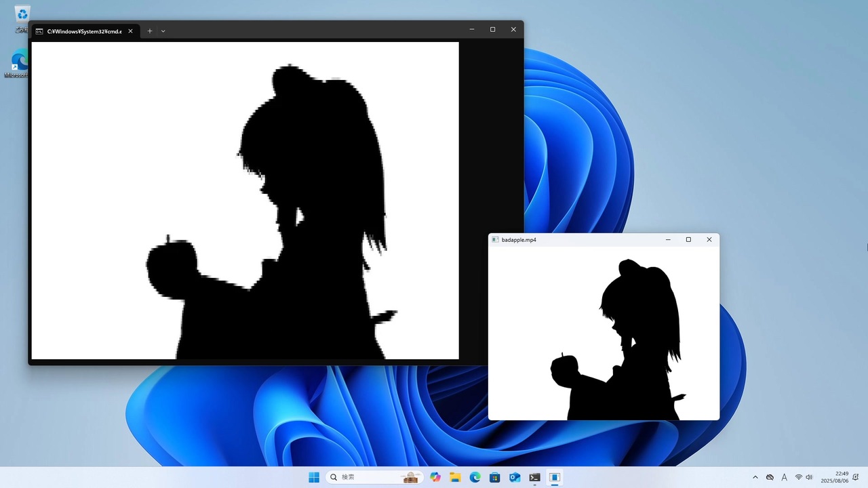Viewport: 868px width, 488px height.
Task: Select the active video window taskbar icon
Action: click(555, 477)
